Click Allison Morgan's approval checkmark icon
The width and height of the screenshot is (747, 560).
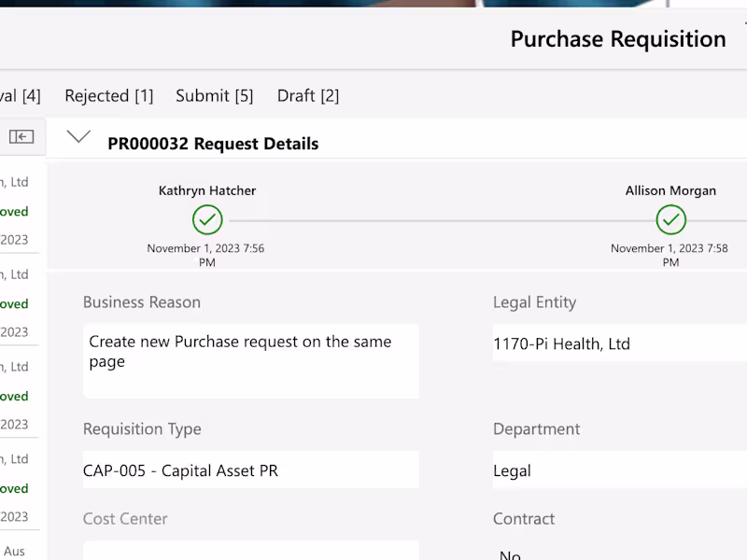click(670, 220)
